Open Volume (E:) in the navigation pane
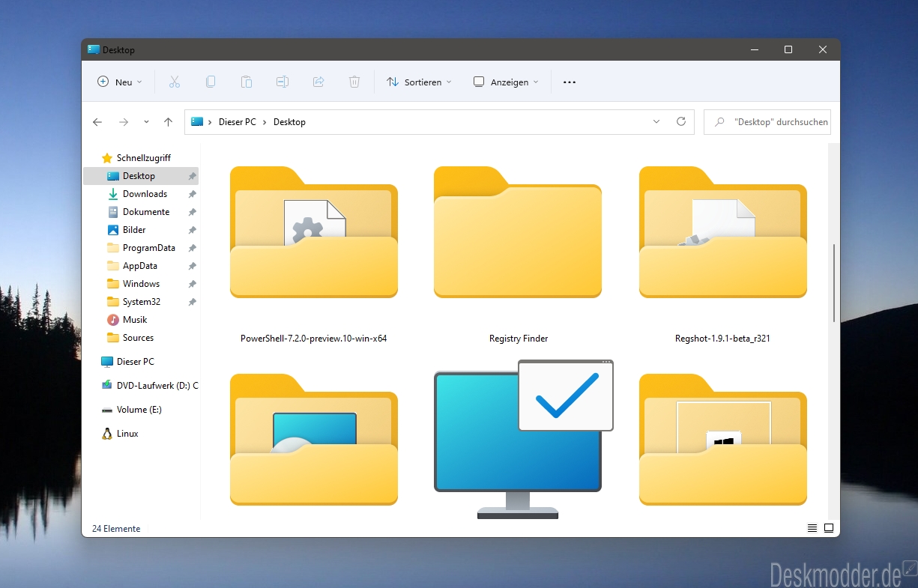 [x=141, y=410]
